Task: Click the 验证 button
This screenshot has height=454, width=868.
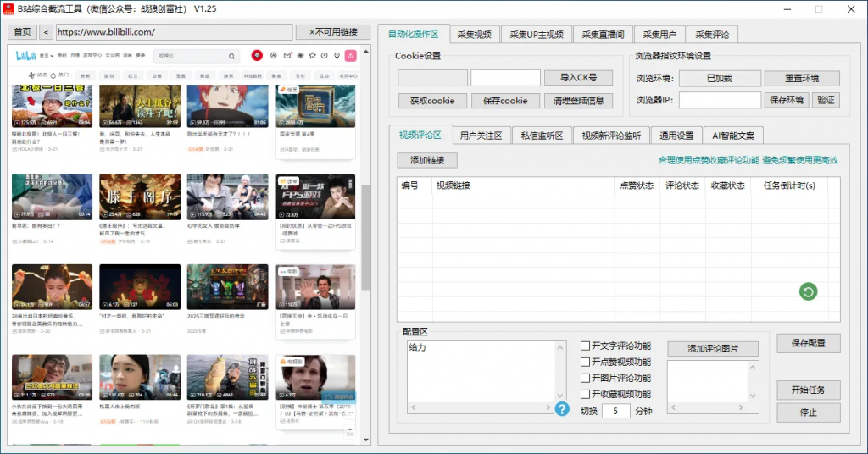Action: tap(826, 100)
